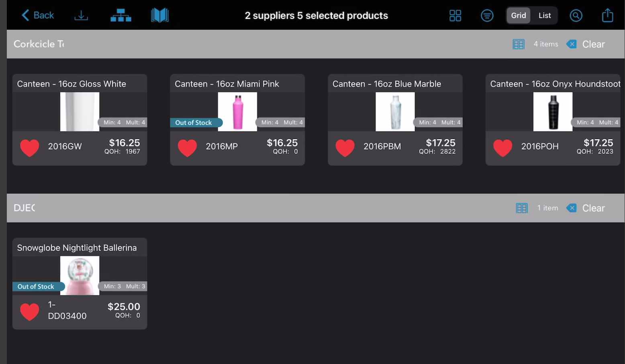Tap the SKU 2016GW

(65, 146)
